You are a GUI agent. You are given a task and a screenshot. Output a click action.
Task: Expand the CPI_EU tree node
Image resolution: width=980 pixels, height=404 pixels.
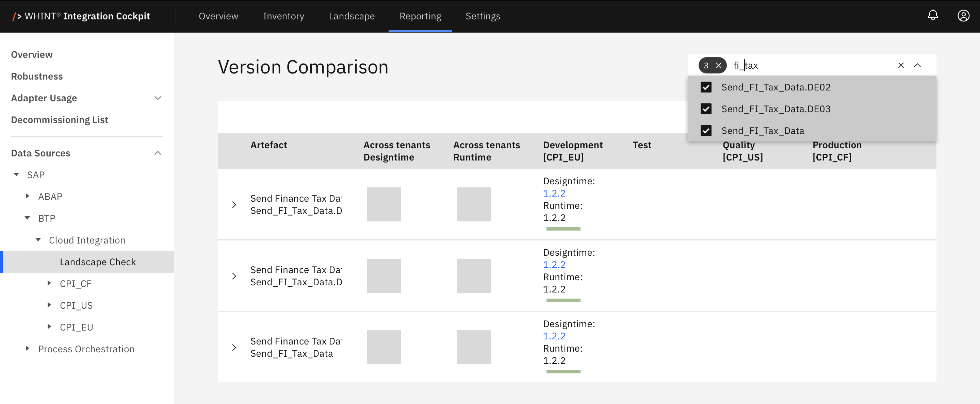[x=49, y=326]
